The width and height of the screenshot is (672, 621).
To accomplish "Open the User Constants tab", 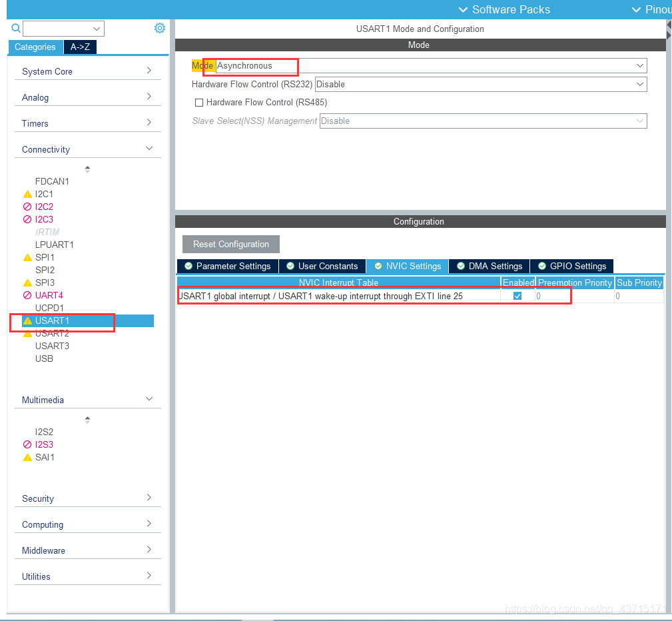I will (322, 266).
